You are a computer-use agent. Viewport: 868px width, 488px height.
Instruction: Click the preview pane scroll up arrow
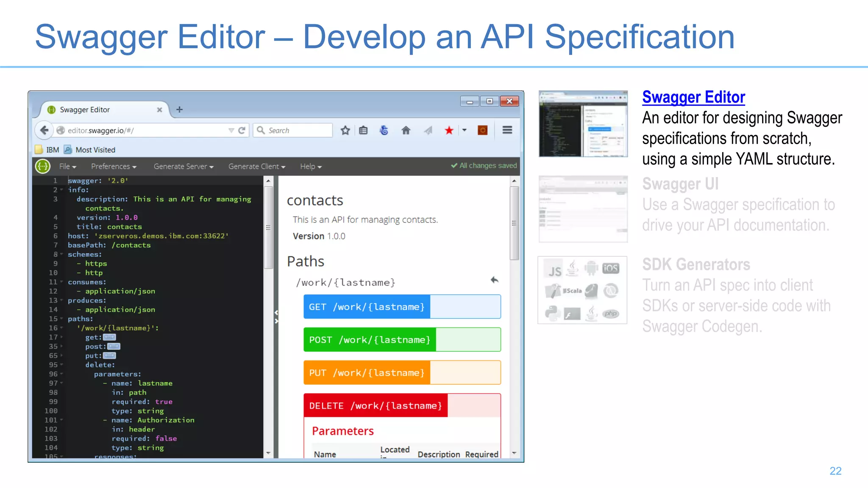point(514,181)
